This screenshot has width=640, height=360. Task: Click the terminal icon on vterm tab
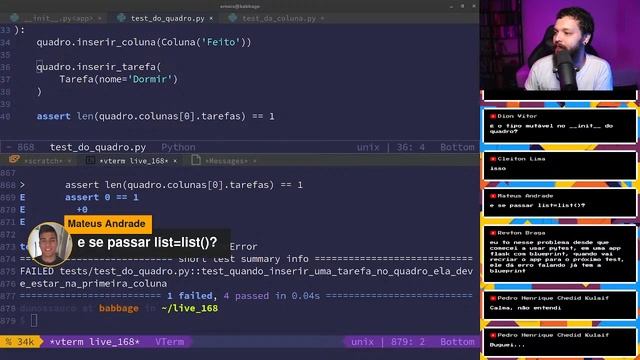click(x=91, y=160)
